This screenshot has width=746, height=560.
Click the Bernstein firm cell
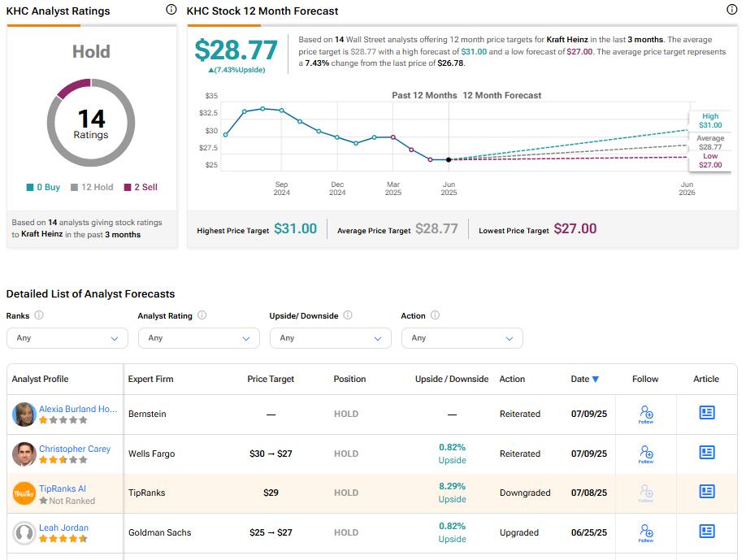147,414
